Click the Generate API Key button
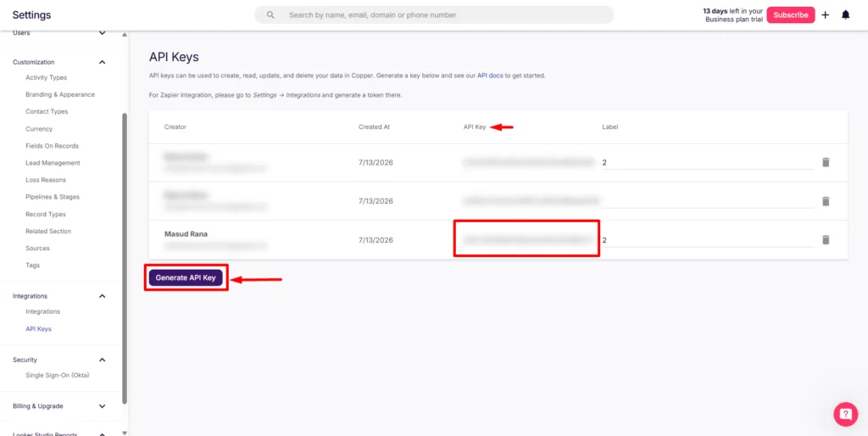Image resolution: width=868 pixels, height=436 pixels. (x=186, y=277)
